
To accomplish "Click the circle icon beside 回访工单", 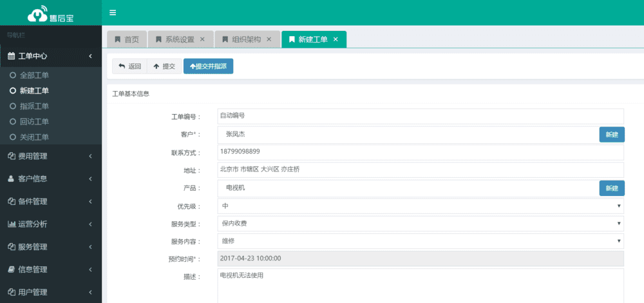I will point(12,122).
